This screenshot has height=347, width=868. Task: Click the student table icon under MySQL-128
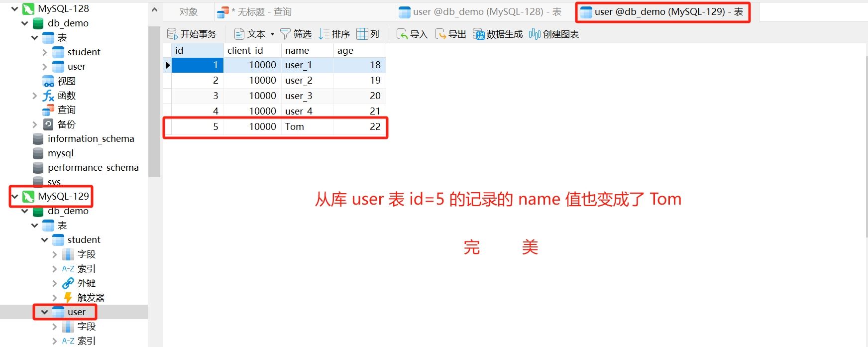point(58,52)
